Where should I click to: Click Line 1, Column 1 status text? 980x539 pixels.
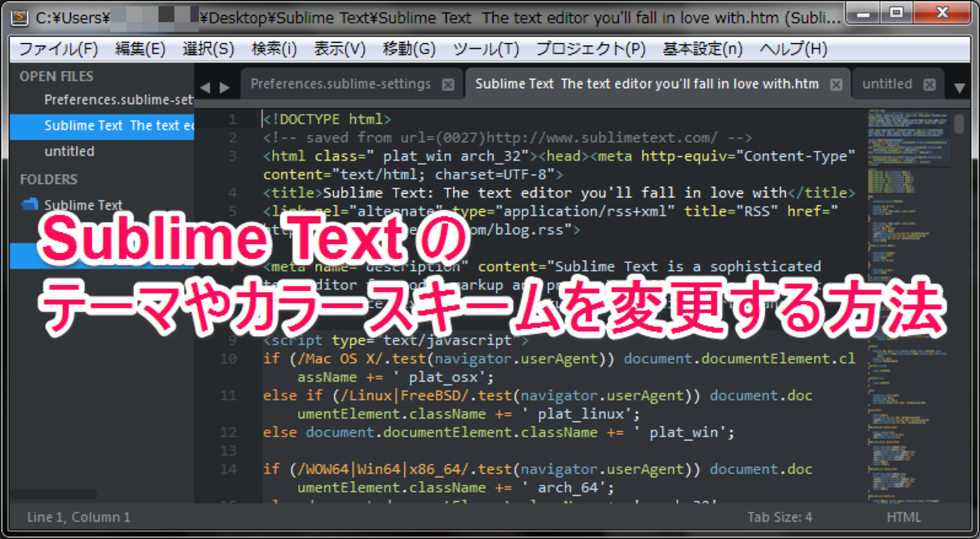pos(78,517)
